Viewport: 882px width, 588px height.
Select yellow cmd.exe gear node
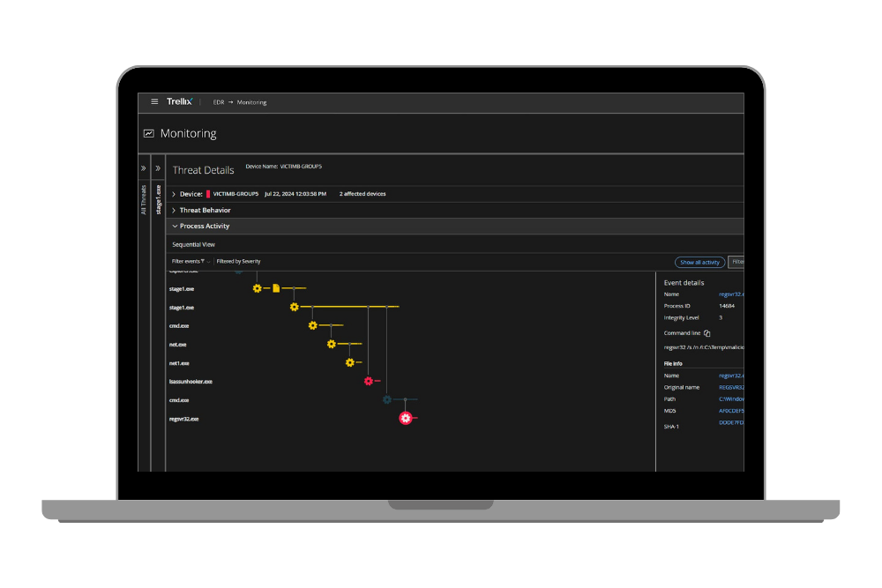313,325
